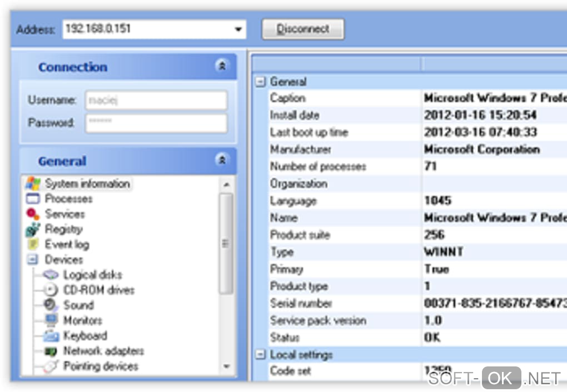Select the Primary property row
This screenshot has width=567, height=392.
point(417,269)
